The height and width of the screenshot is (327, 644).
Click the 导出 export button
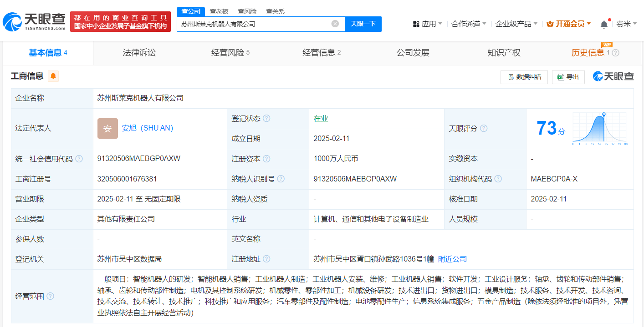tap(568, 77)
